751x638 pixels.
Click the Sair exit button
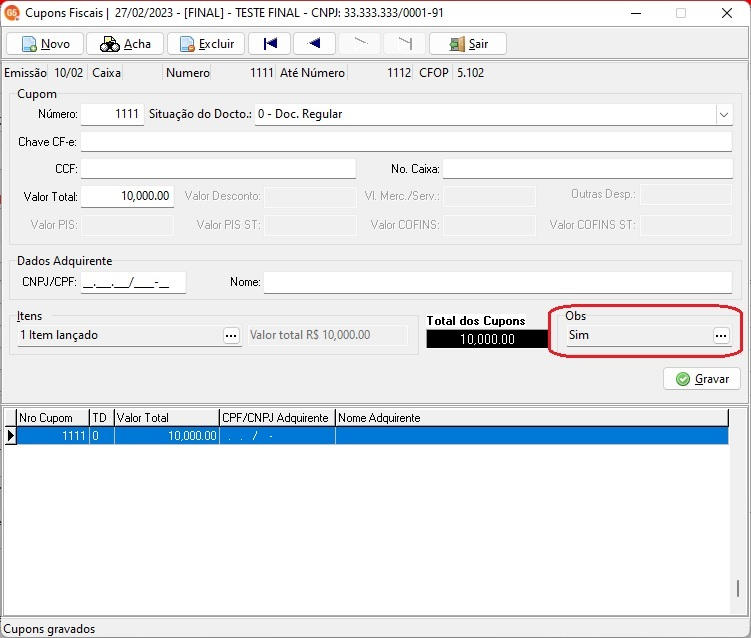click(468, 44)
